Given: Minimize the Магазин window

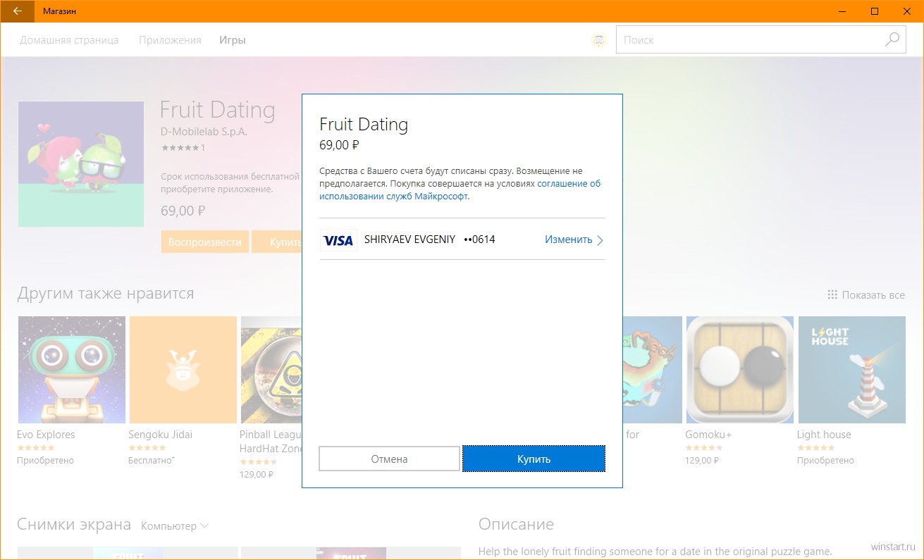Looking at the screenshot, I should coord(842,11).
